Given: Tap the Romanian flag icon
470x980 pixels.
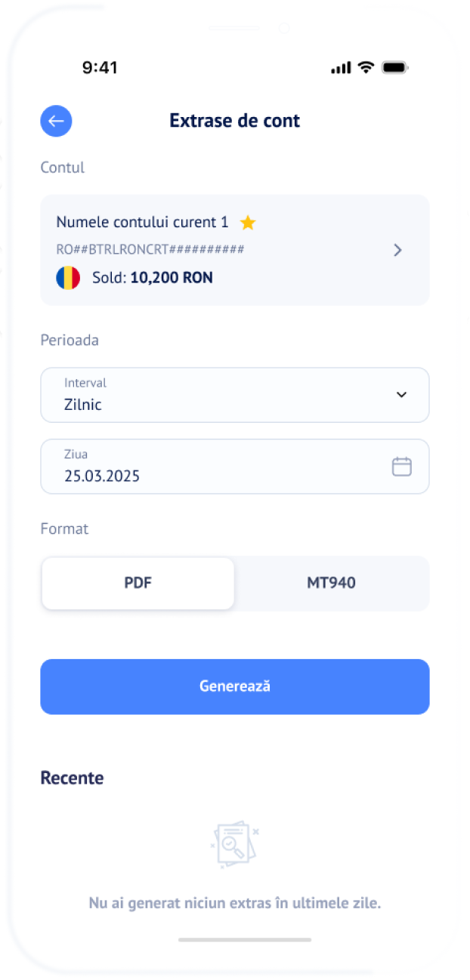Looking at the screenshot, I should click(x=68, y=278).
